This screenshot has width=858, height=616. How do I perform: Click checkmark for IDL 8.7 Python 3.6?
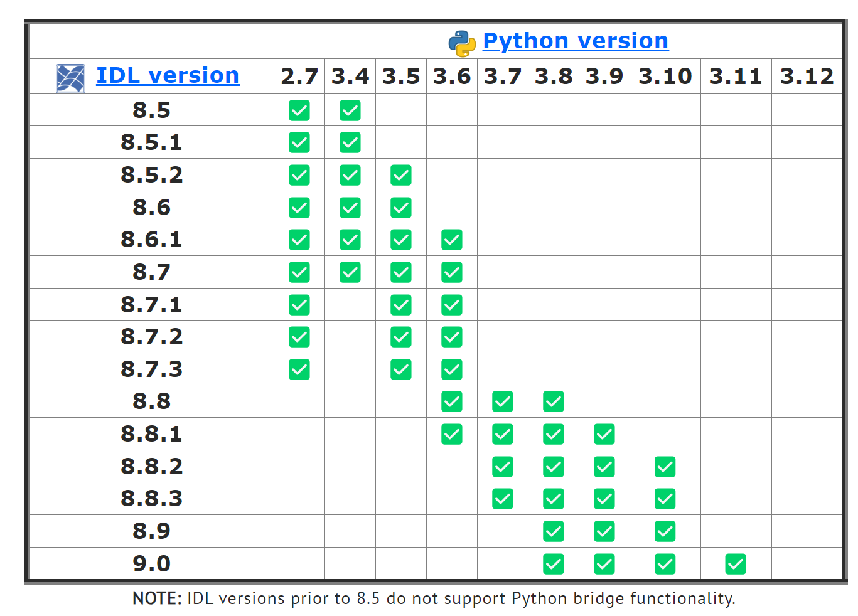(452, 272)
